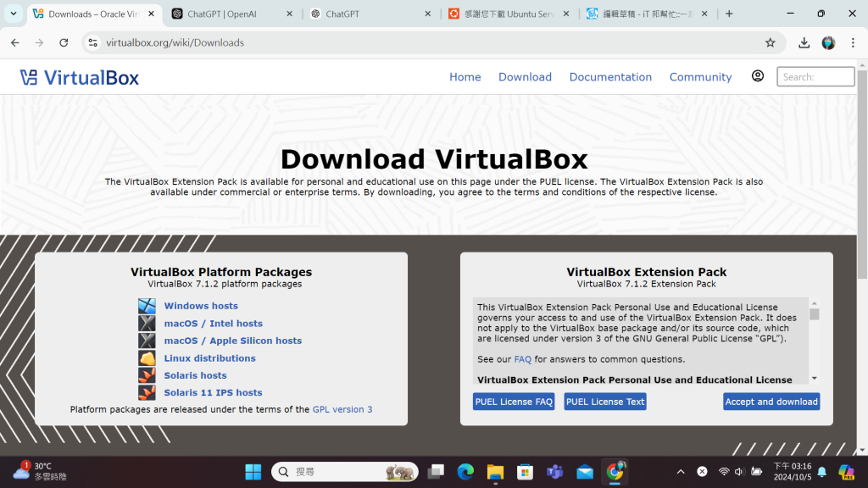The image size is (868, 488).
Task: Open the GPL version 3 link
Action: [x=342, y=409]
